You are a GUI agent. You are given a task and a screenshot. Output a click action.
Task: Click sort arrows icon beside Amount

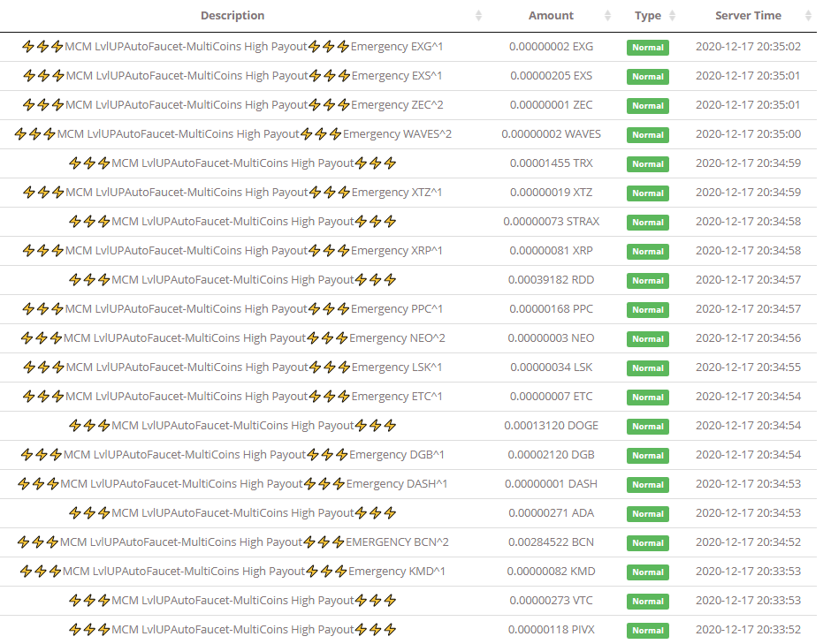(x=607, y=16)
